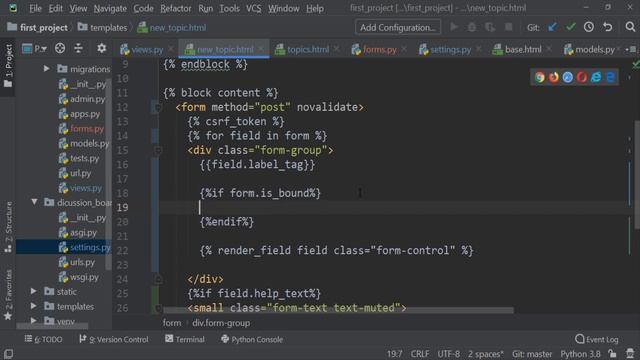Preview page in Firefox browser icon

click(553, 77)
